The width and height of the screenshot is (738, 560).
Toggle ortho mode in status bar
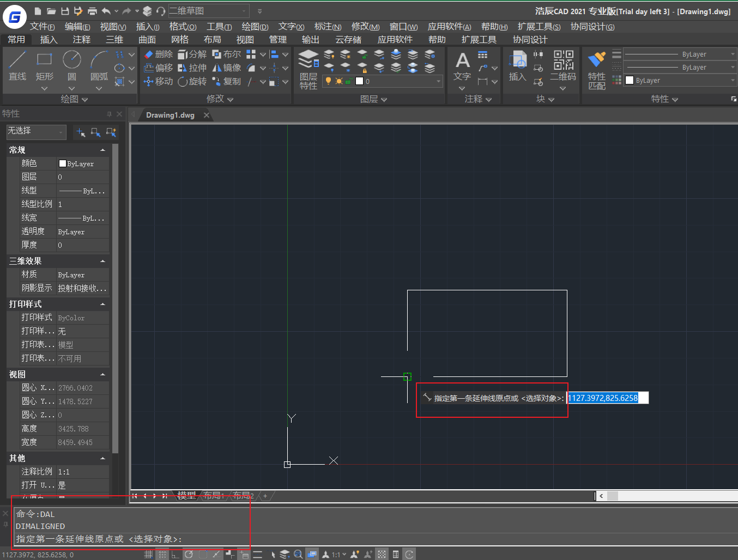click(x=175, y=555)
